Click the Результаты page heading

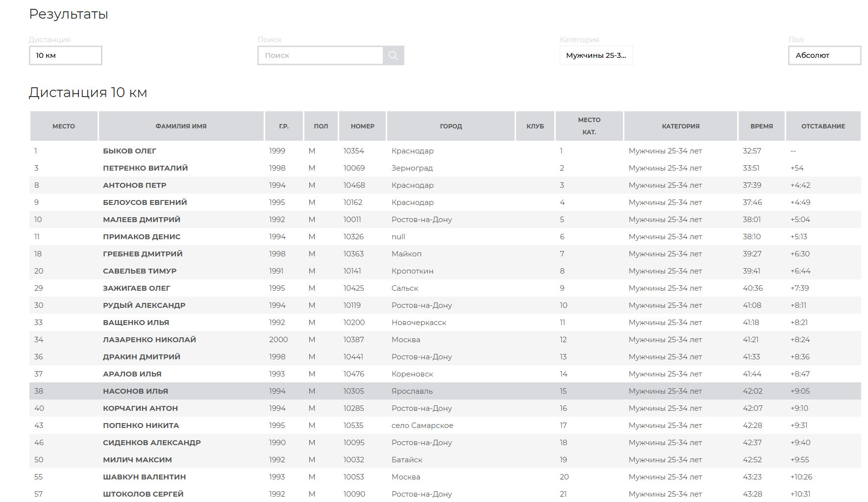(x=69, y=14)
